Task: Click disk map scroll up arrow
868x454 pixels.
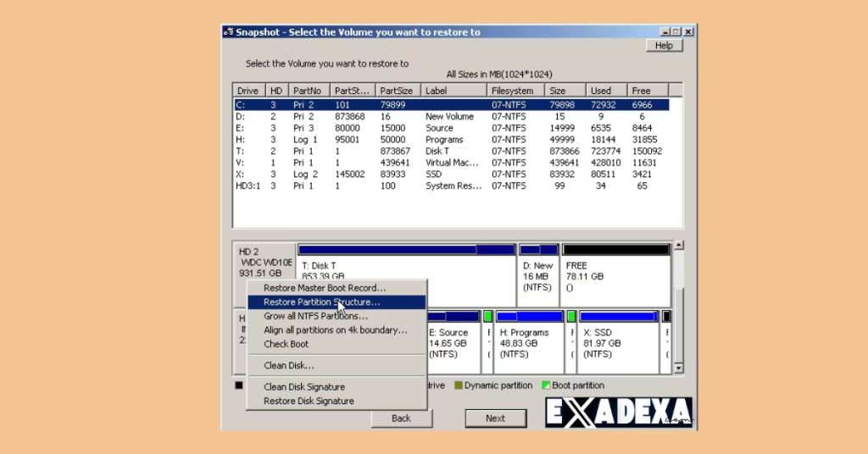Action: click(679, 246)
